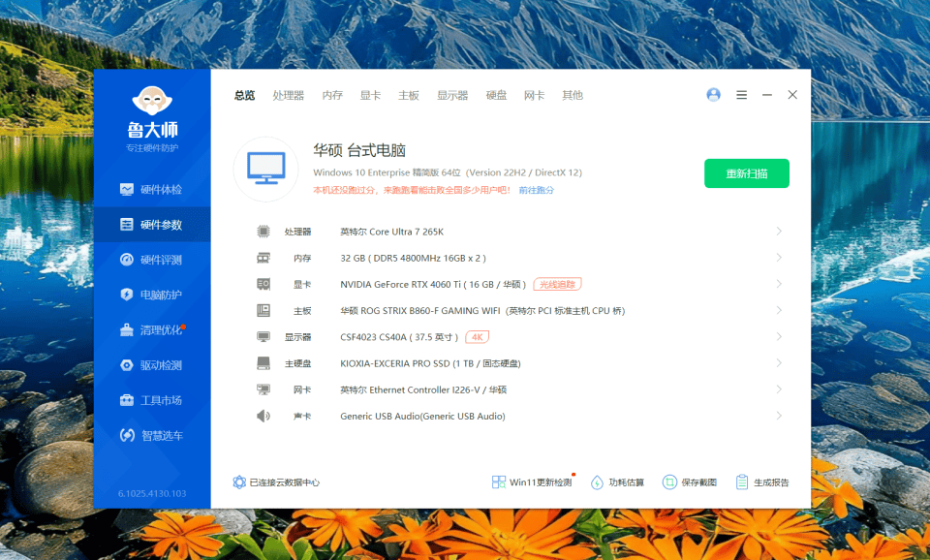The width and height of the screenshot is (930, 560).
Task: Click the main hard disk icon
Action: point(263,363)
